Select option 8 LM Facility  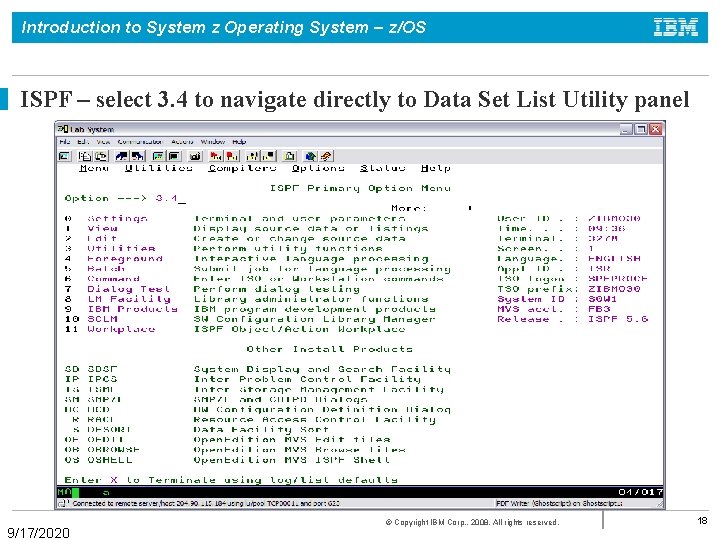click(x=129, y=299)
